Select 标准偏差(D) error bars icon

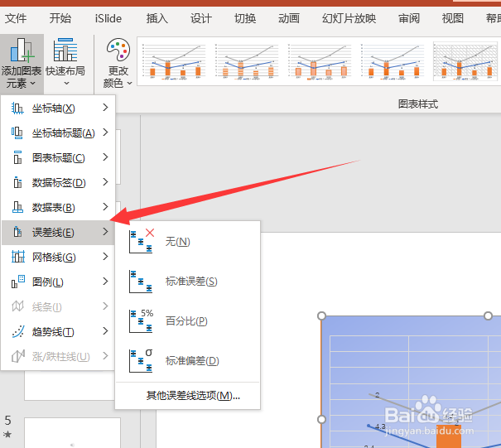pos(141,360)
